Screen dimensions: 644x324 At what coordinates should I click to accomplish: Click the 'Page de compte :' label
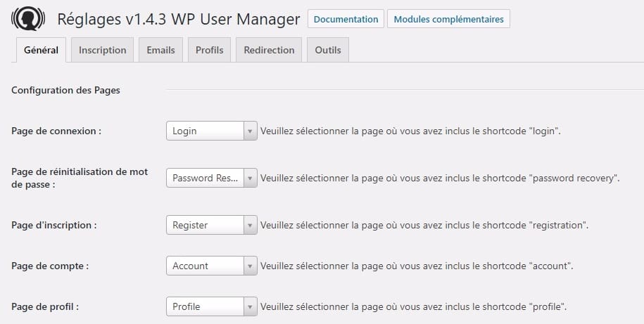click(50, 266)
